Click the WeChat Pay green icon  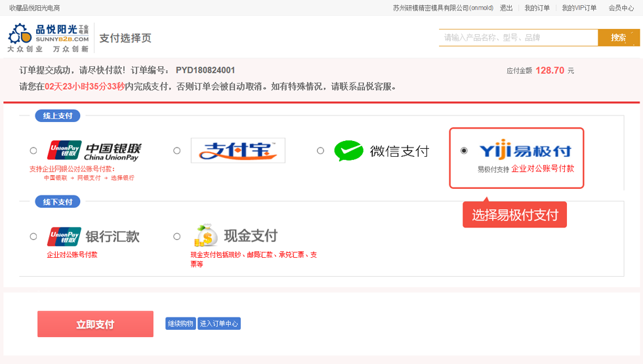click(x=348, y=150)
